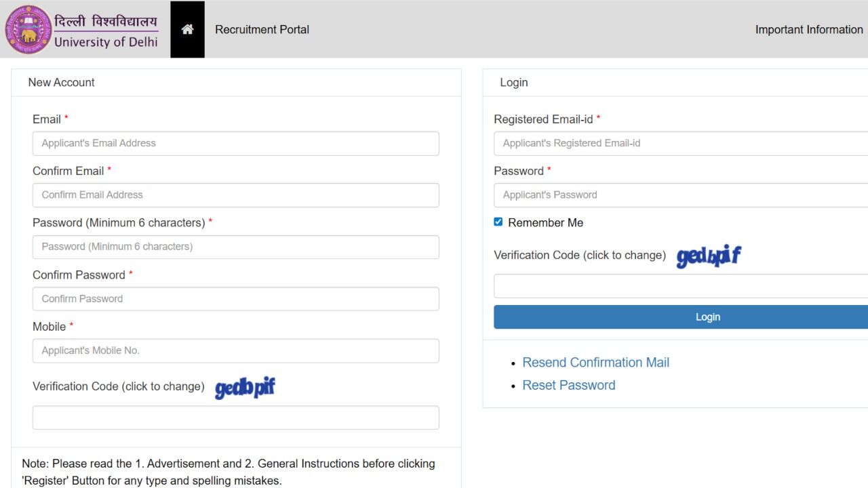Open Important Information in the navbar
The width and height of the screenshot is (868, 488).
[x=809, y=29]
